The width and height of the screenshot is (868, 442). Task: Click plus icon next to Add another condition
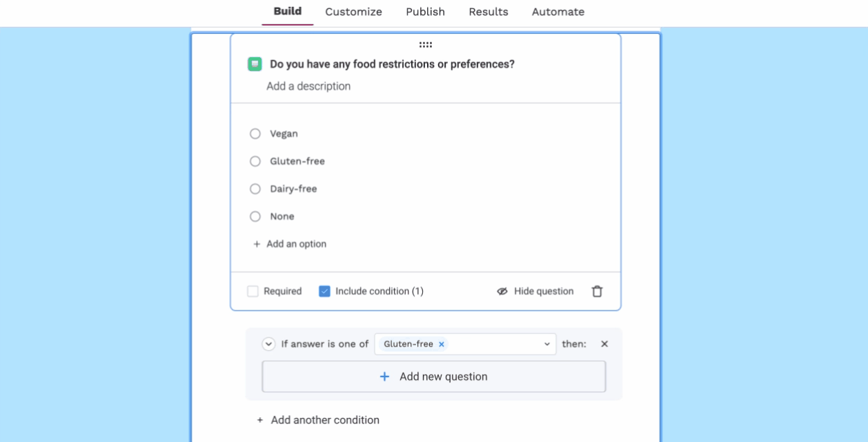[260, 420]
